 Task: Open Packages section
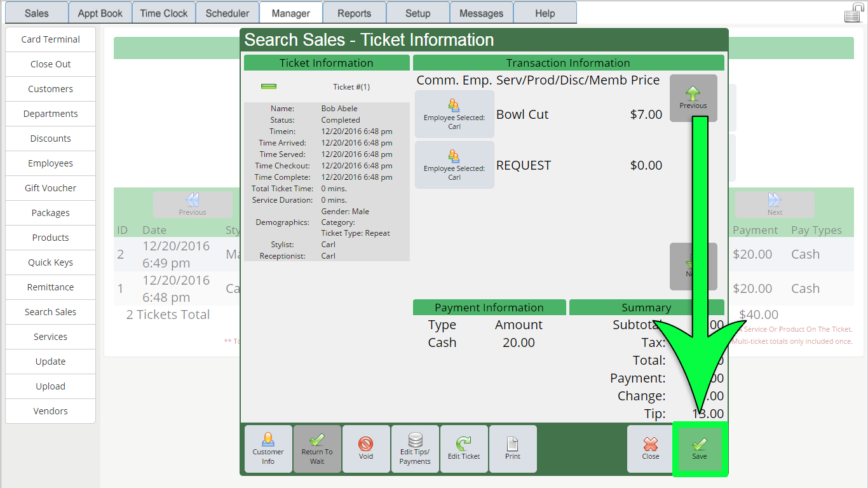[x=50, y=213]
